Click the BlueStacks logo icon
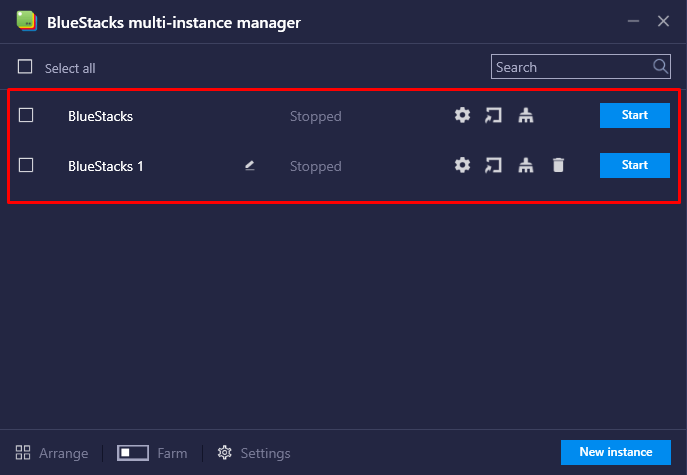The height and width of the screenshot is (475, 687). point(26,21)
